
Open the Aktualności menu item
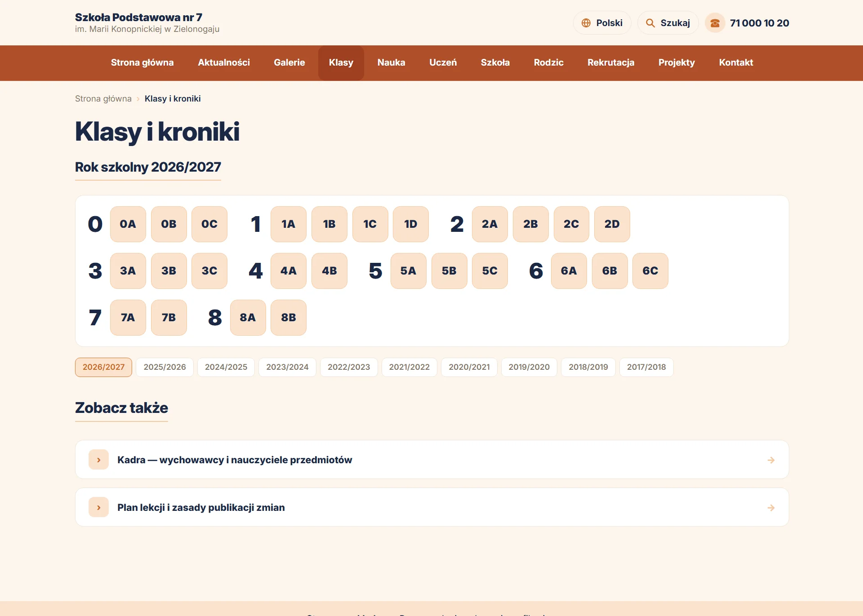click(224, 63)
